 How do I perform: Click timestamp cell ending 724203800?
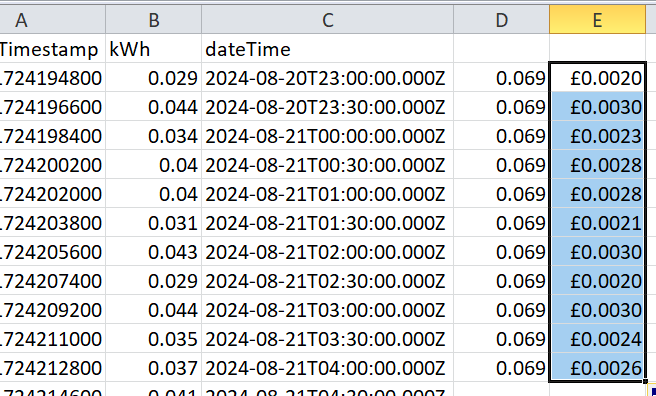(x=52, y=223)
